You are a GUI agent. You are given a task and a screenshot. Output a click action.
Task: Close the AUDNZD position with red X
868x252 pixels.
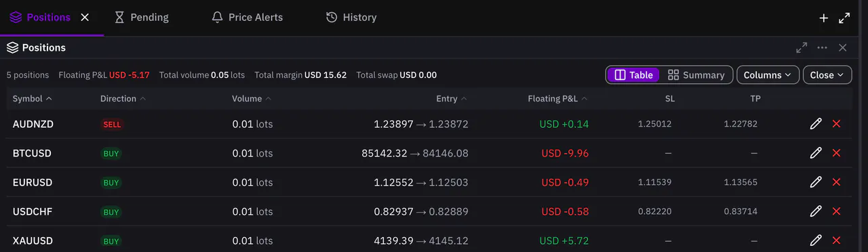tap(836, 124)
